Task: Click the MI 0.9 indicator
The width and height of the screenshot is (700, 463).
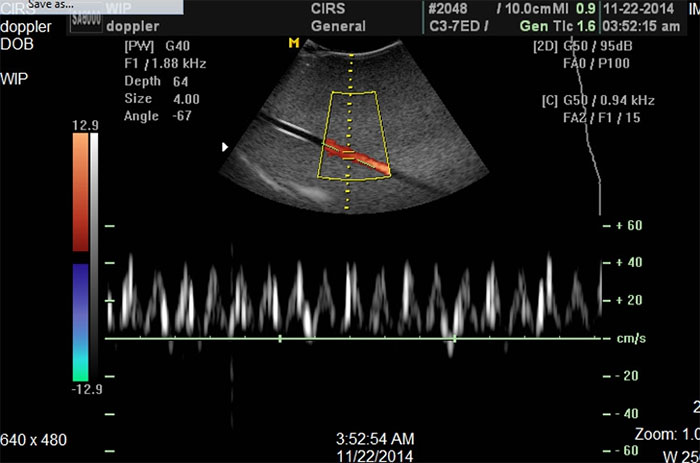Action: tap(575, 8)
